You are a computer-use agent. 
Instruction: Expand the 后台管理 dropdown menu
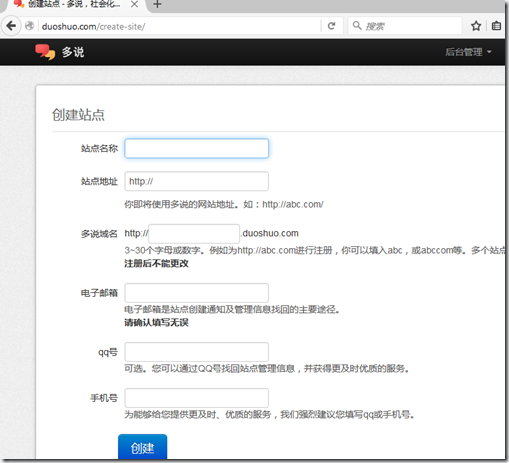468,52
